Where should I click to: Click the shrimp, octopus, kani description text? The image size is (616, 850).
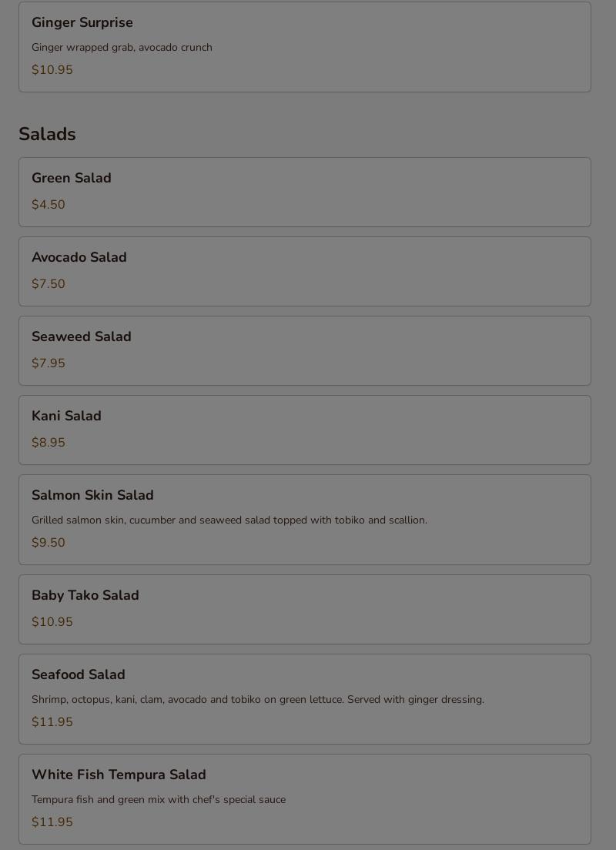pos(258,700)
